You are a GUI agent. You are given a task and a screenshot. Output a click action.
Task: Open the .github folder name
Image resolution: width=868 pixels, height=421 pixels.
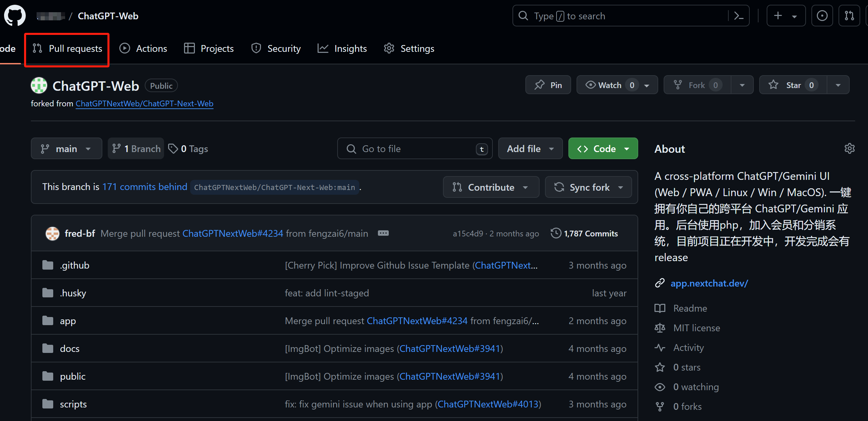coord(74,265)
